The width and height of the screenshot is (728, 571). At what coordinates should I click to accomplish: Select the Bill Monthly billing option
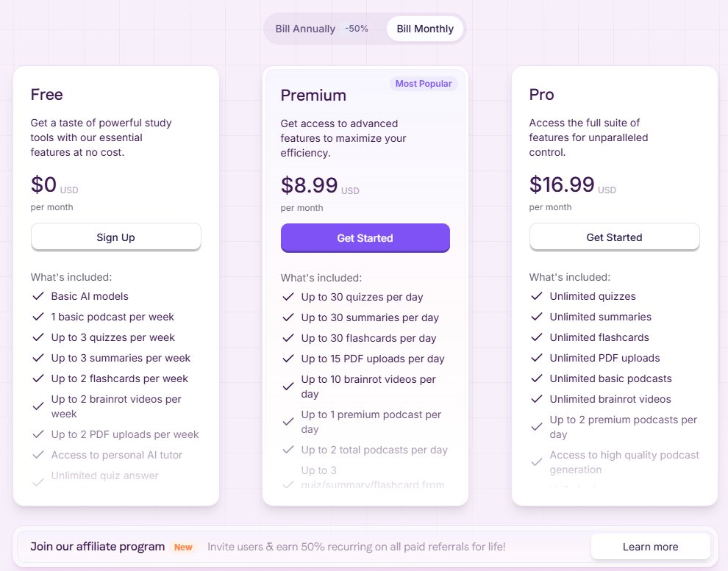[x=425, y=29]
